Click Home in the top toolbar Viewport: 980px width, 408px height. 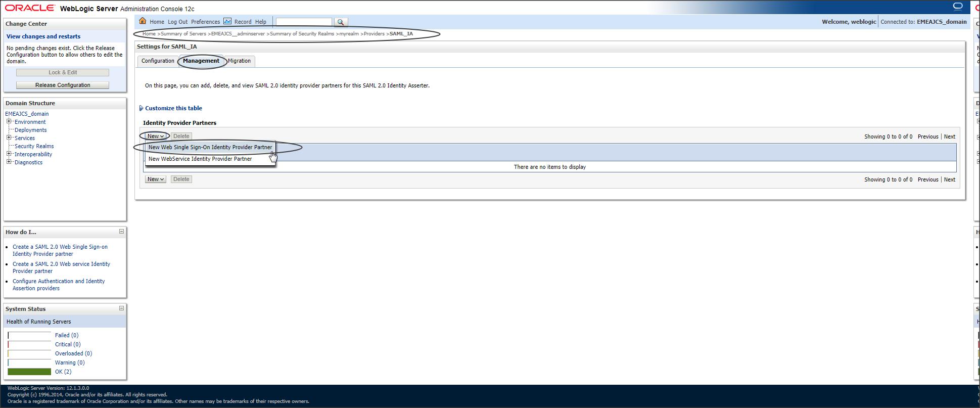click(157, 22)
